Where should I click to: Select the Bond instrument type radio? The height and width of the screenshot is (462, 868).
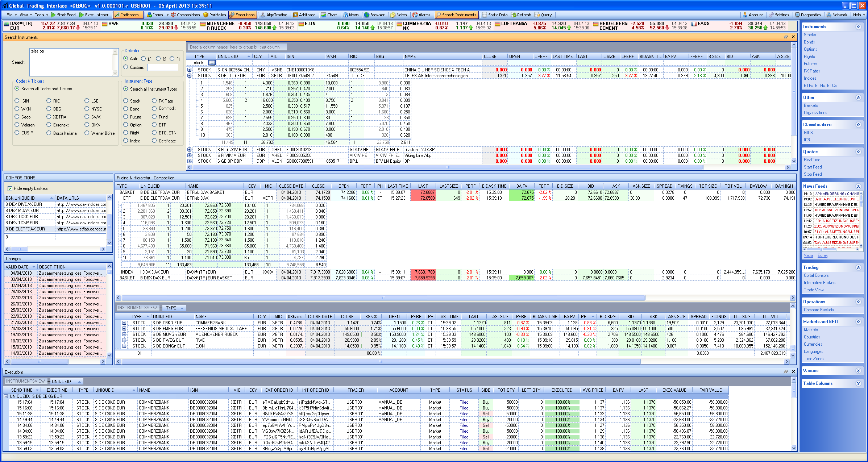click(126, 109)
